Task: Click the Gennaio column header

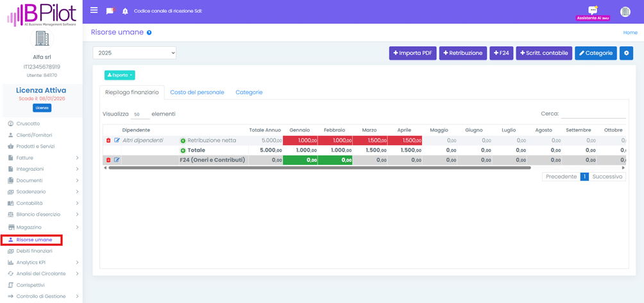Action: tap(300, 130)
